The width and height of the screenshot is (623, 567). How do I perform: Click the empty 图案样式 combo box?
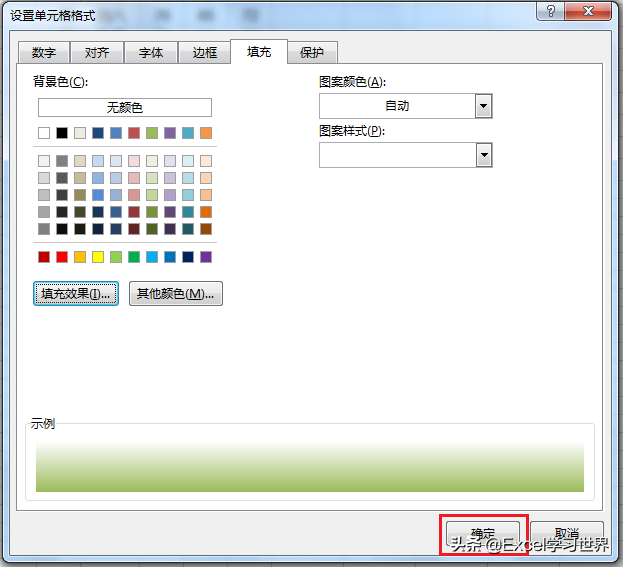pos(406,155)
